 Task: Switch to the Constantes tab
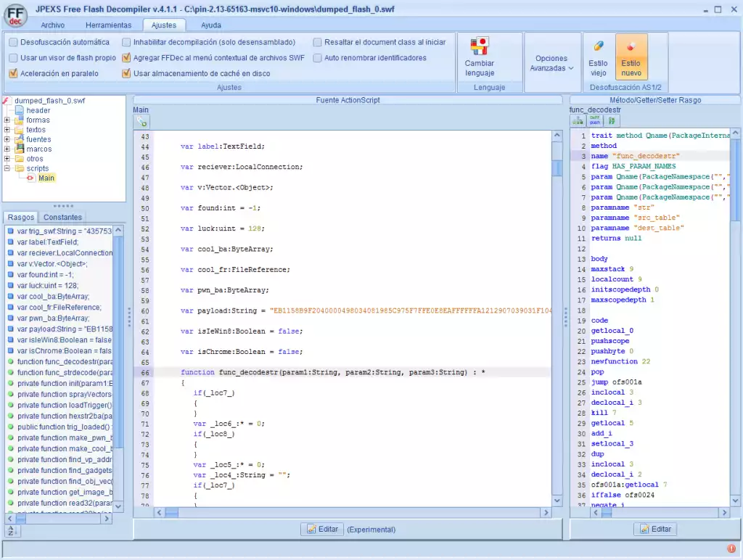tap(62, 217)
